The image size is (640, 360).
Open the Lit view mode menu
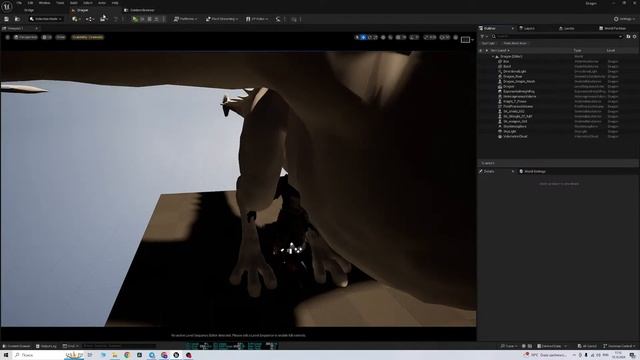[47, 37]
